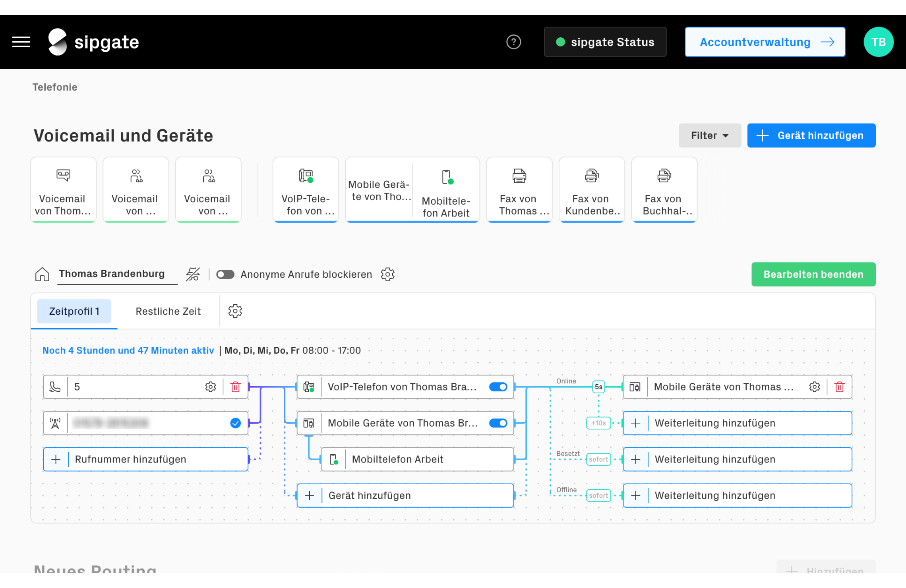906x588 pixels.
Task: Click the sipgate logo
Action: pyautogui.click(x=93, y=42)
